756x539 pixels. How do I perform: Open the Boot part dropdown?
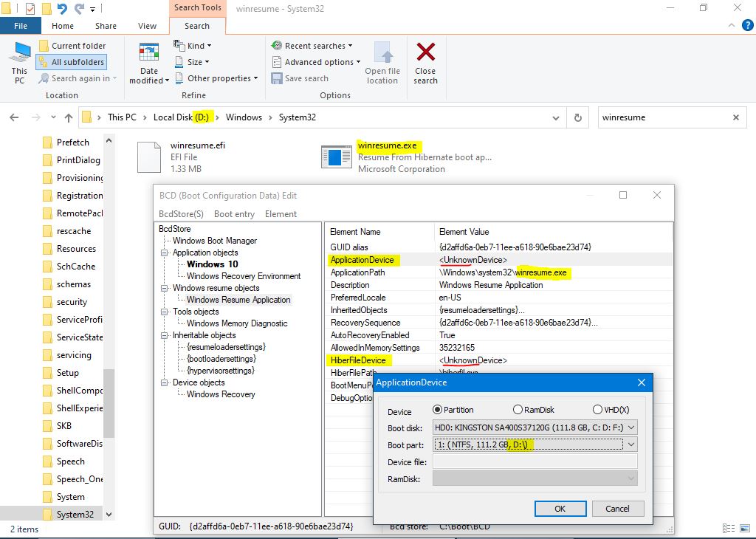coord(630,444)
